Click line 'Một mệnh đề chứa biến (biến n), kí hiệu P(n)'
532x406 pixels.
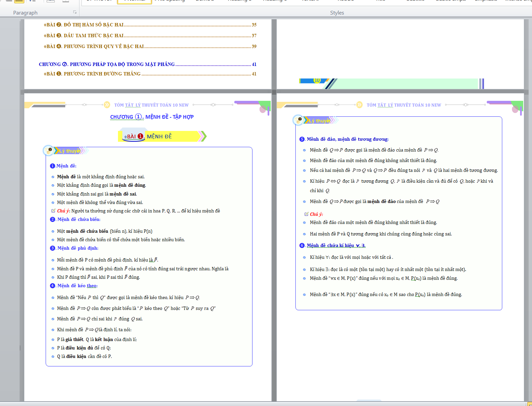[x=105, y=231]
